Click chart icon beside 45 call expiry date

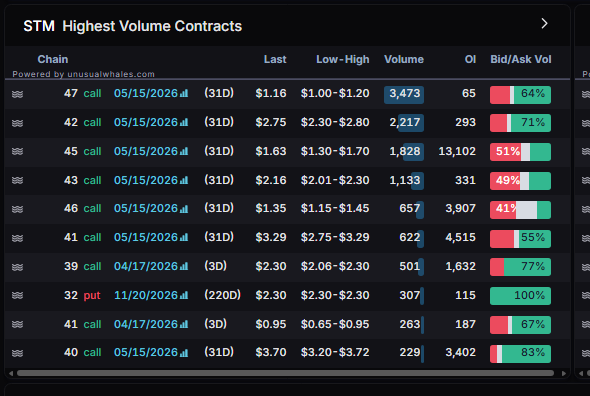pyautogui.click(x=184, y=151)
